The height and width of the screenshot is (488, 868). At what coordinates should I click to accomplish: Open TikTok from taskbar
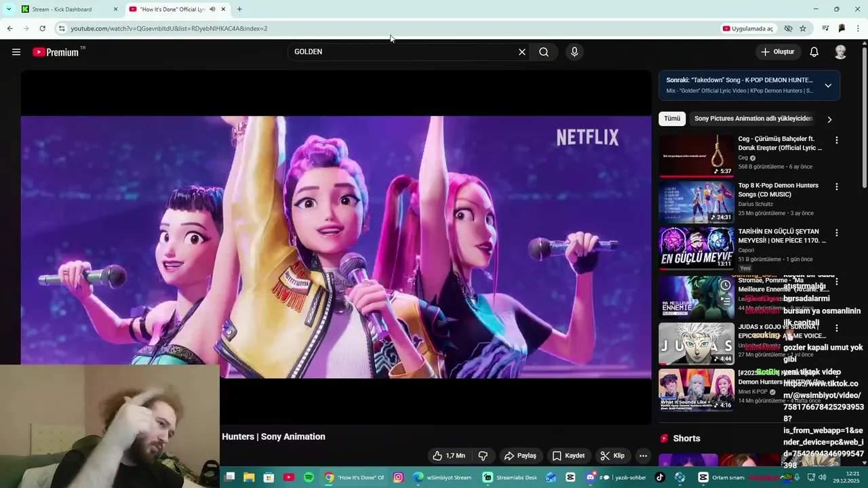click(x=660, y=478)
